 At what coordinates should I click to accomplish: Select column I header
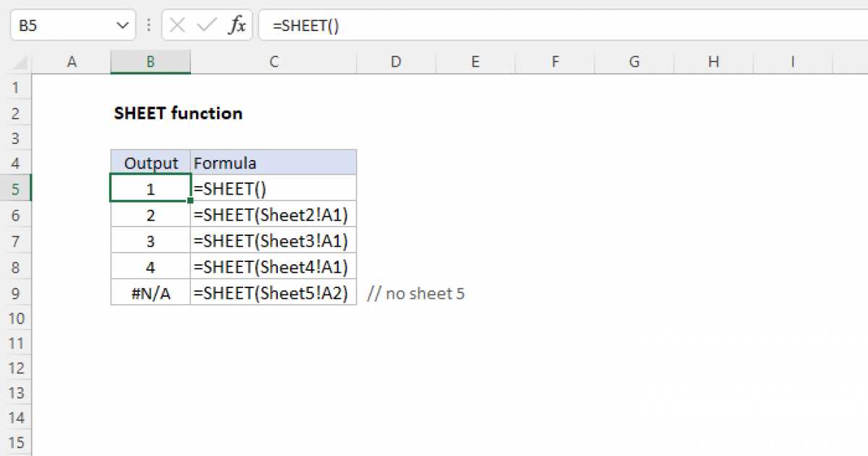793,62
